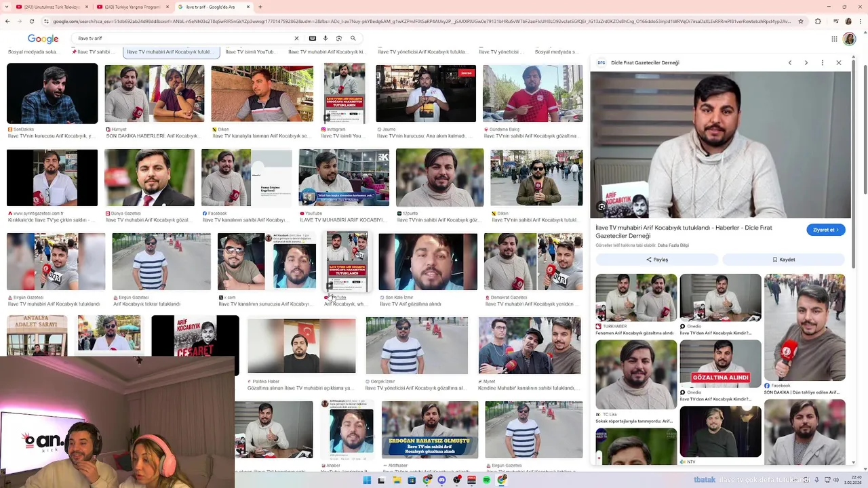Open the Dünya Gazetesi image result
Image resolution: width=868 pixels, height=488 pixels.
pyautogui.click(x=149, y=178)
